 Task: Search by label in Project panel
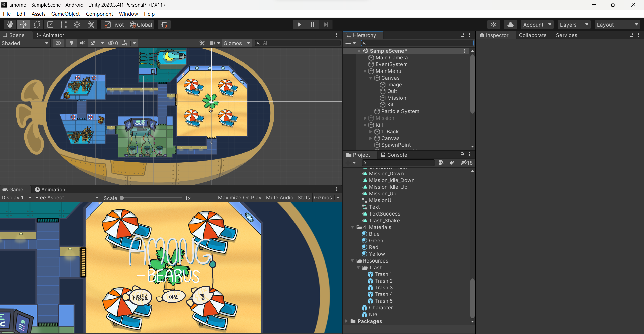tap(452, 163)
